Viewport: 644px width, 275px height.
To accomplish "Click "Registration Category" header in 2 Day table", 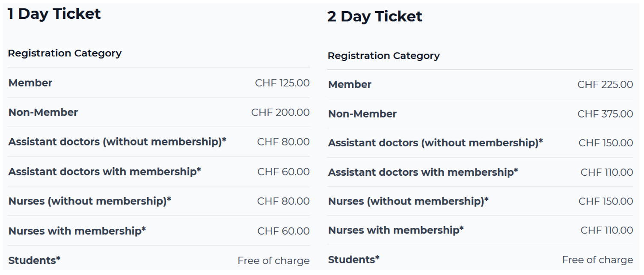I will click(x=383, y=56).
